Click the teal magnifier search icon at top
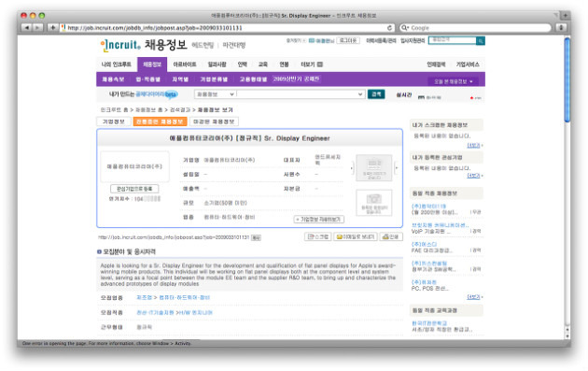This screenshot has width=588, height=371. click(x=481, y=40)
